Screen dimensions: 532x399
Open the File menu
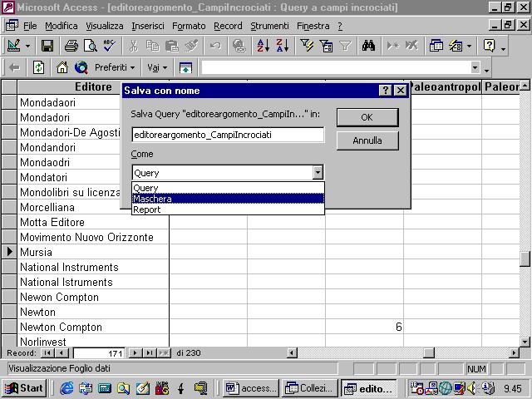click(x=30, y=26)
